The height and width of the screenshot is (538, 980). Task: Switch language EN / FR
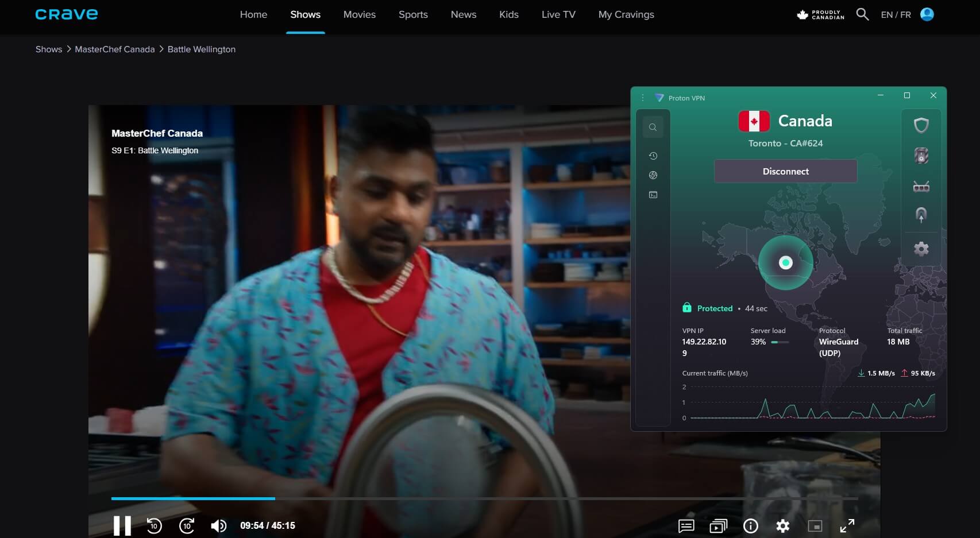pos(896,15)
